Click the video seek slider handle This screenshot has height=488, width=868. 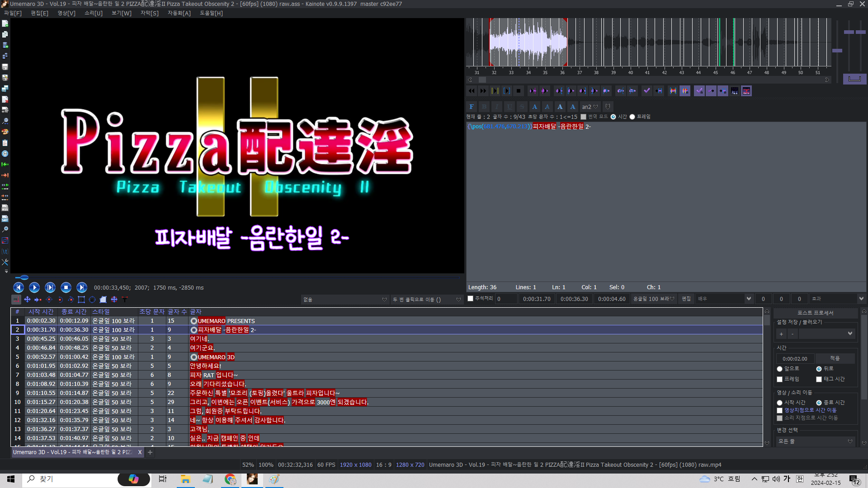coord(24,277)
